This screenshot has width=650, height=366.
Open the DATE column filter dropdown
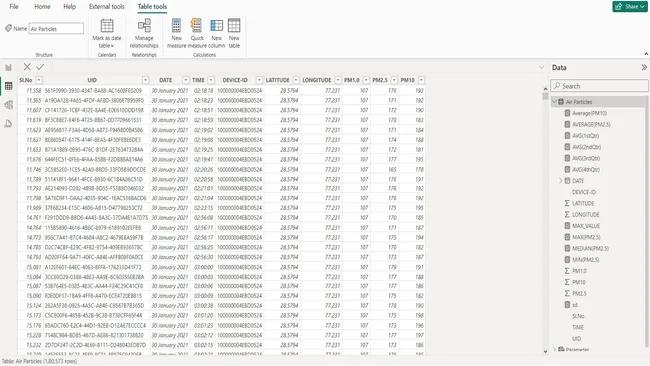pos(186,80)
